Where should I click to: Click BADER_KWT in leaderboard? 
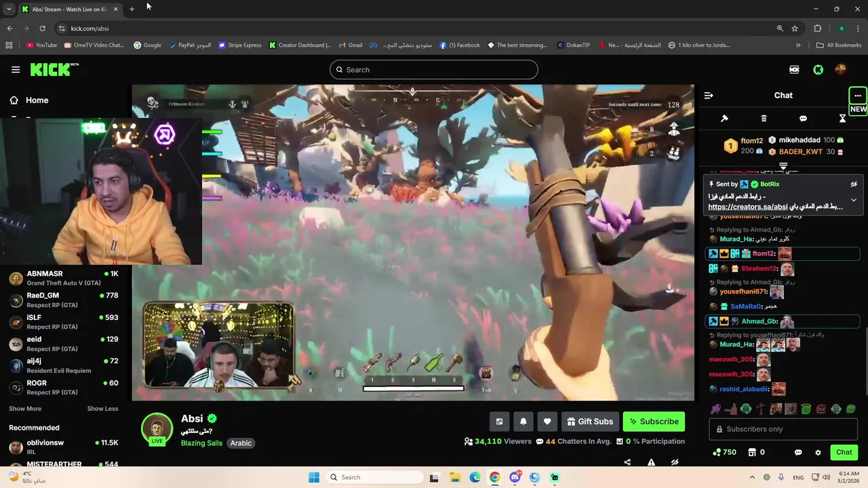[x=800, y=152]
